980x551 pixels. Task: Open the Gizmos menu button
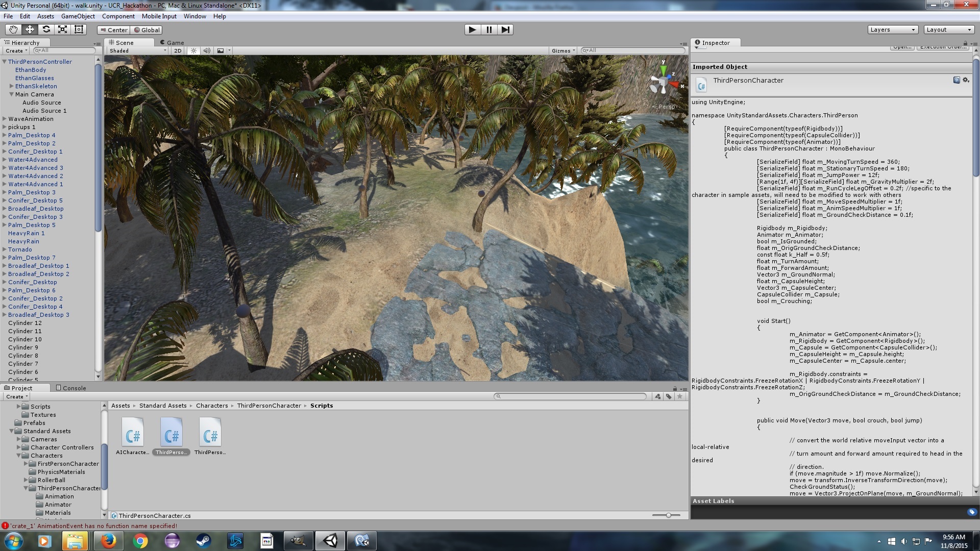pos(563,51)
